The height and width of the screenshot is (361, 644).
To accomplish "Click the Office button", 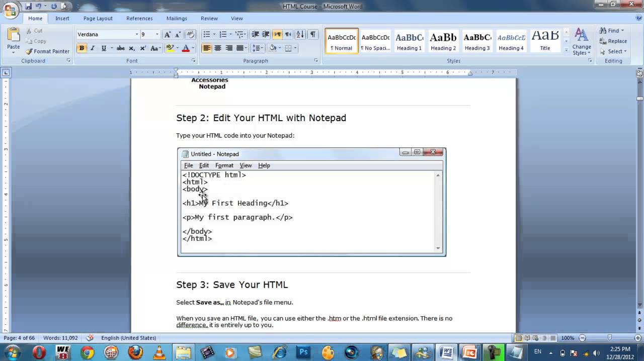I will 10,10.
